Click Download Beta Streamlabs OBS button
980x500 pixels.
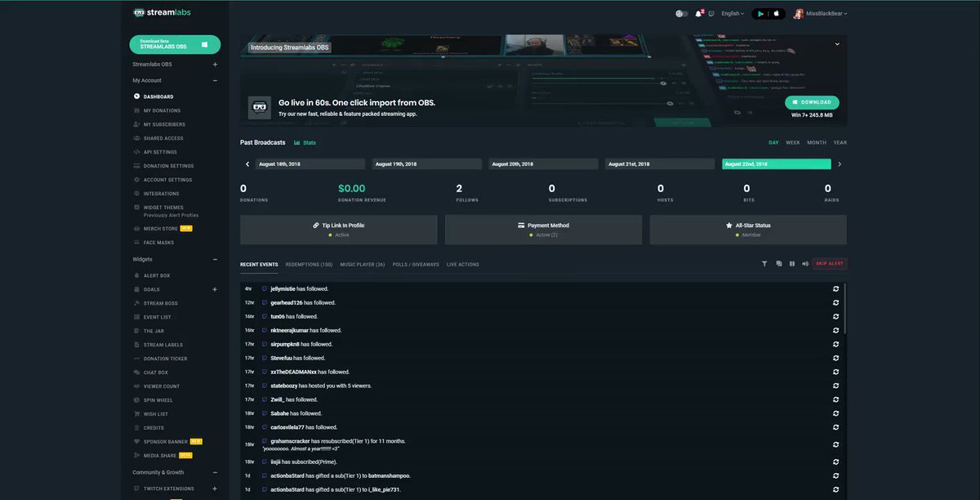coord(175,44)
